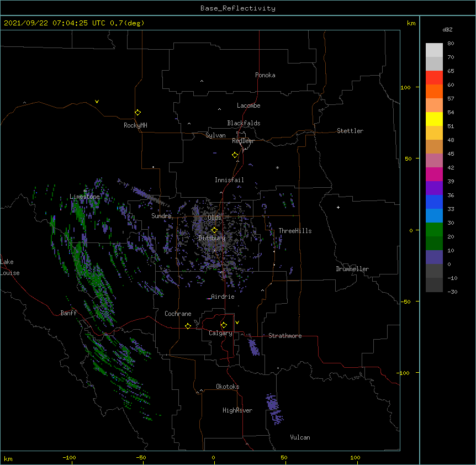Image resolution: width=476 pixels, height=465 pixels.
Task: Click the Lacombe city label
Action: click(x=248, y=105)
